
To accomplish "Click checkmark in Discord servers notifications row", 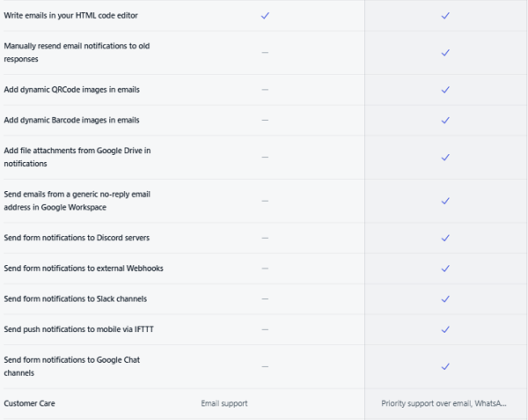I will (x=445, y=238).
